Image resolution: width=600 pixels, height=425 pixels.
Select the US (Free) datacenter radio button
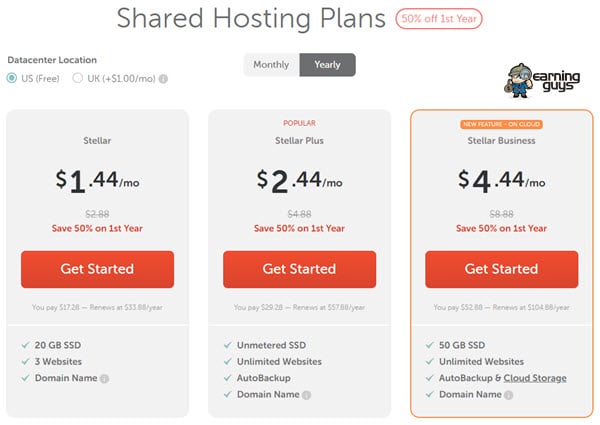[12, 78]
